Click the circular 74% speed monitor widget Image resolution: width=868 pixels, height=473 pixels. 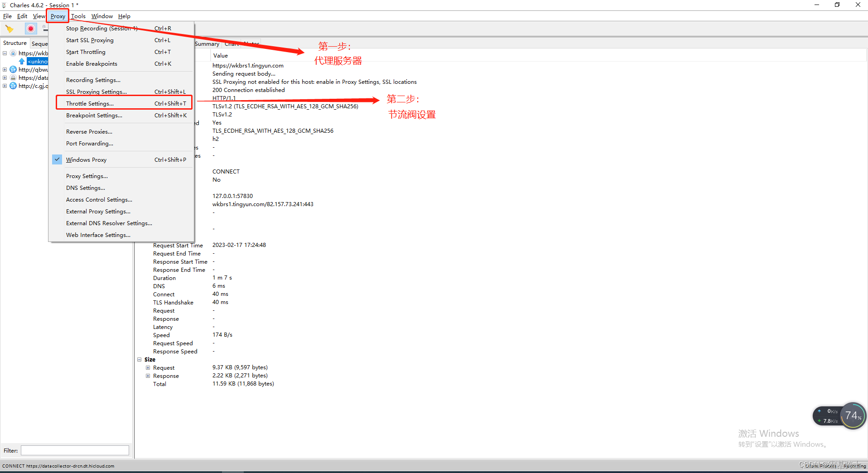(x=853, y=415)
